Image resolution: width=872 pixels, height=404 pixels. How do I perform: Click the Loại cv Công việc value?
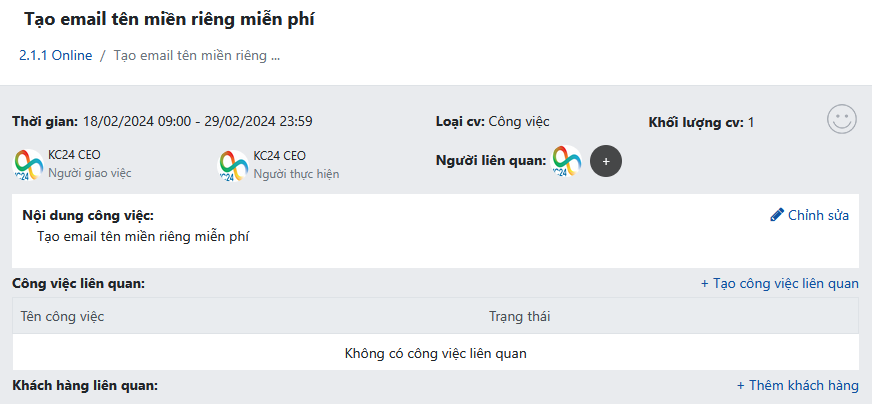pyautogui.click(x=519, y=121)
